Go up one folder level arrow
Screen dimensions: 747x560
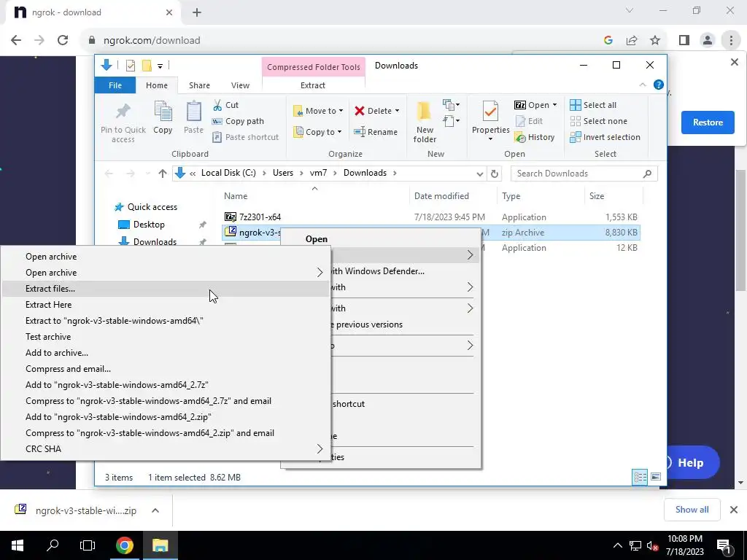[163, 174]
